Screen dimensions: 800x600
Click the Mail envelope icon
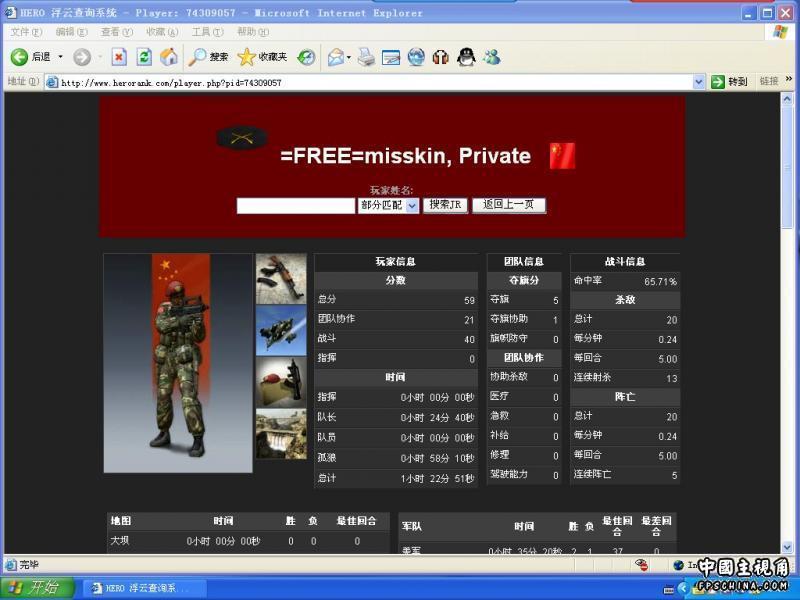pyautogui.click(x=336, y=57)
